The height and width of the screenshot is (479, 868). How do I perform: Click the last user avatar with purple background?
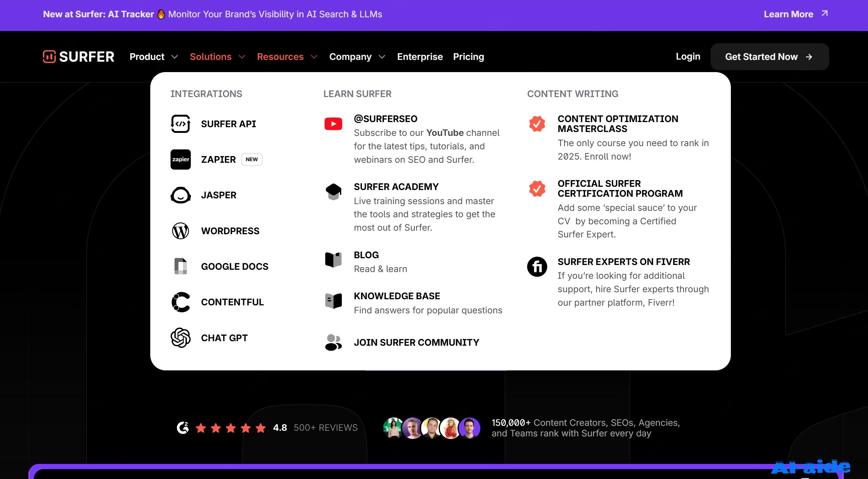[x=469, y=428]
